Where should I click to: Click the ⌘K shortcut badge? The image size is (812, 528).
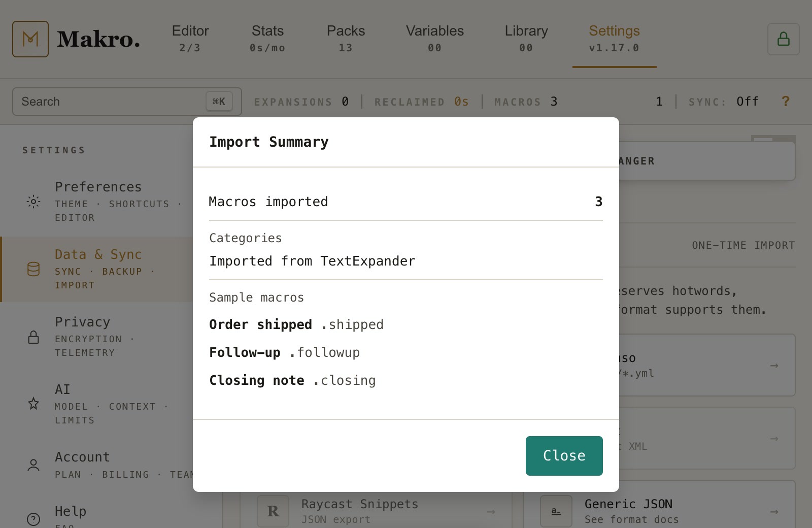click(x=219, y=102)
